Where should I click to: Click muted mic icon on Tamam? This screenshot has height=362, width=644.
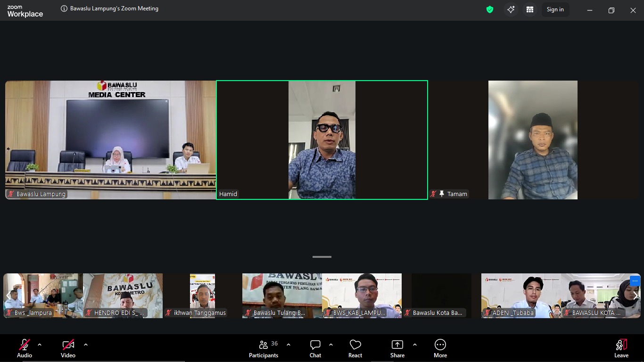coord(433,194)
